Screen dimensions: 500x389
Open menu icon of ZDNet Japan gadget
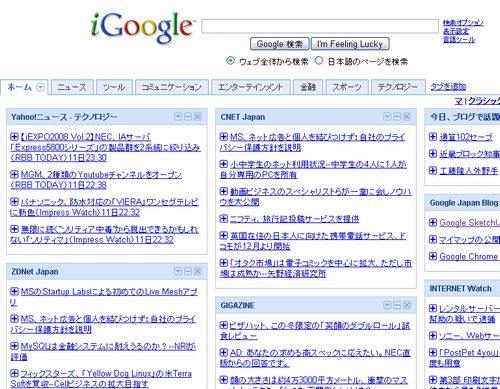178,271
